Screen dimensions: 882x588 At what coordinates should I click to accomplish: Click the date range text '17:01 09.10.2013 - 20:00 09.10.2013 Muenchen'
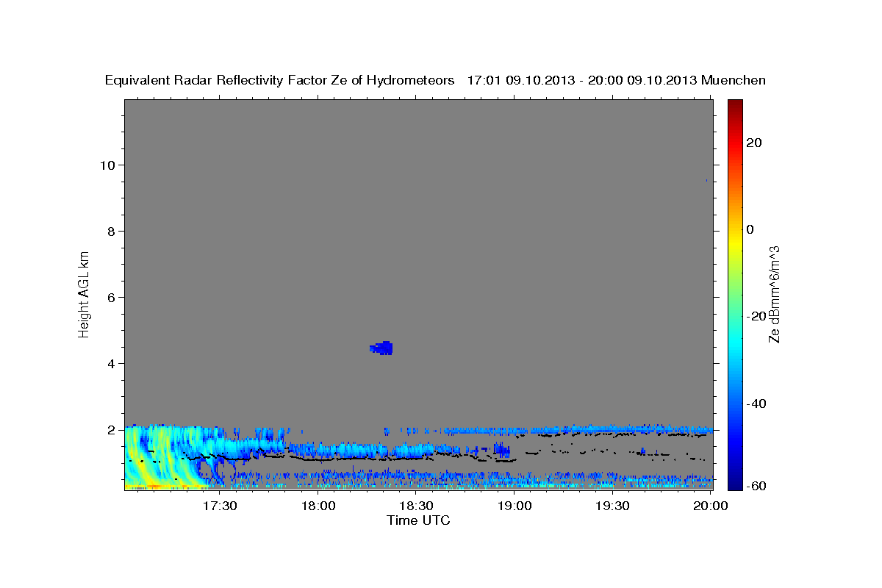tap(617, 81)
